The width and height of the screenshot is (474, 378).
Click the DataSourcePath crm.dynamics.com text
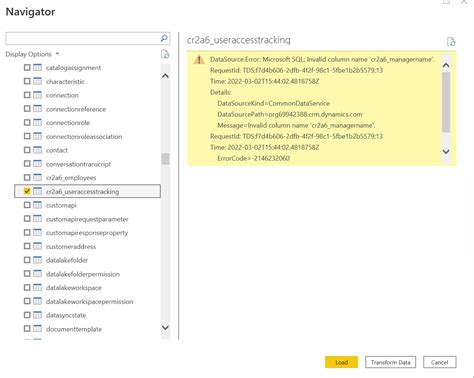click(290, 114)
